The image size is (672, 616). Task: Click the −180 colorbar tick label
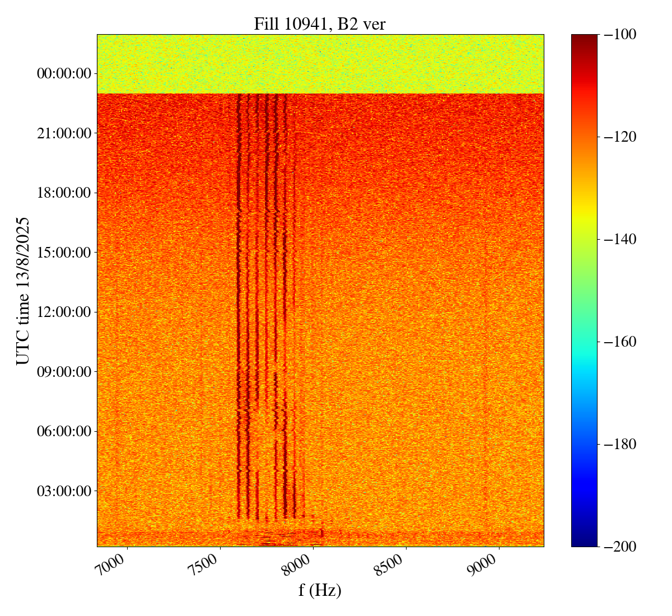click(x=620, y=444)
